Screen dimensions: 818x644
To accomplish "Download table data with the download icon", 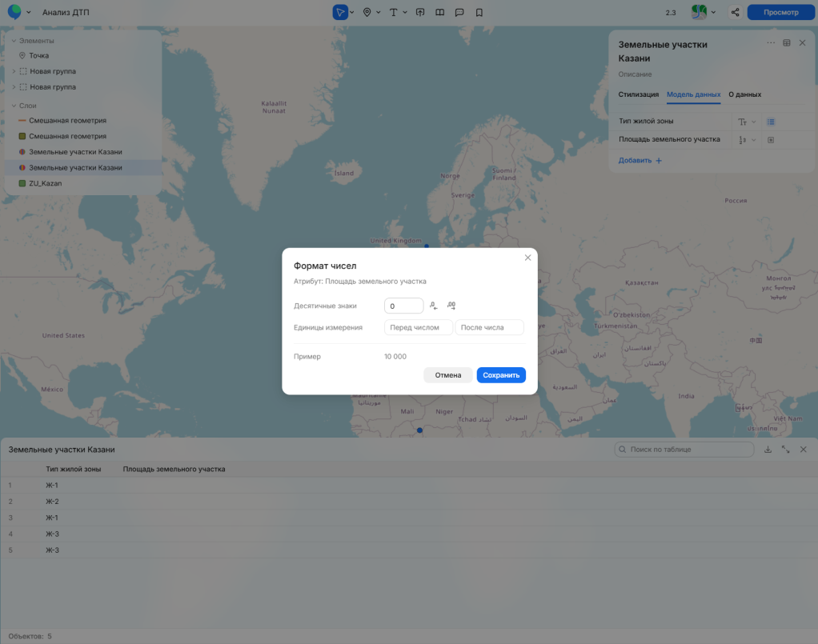I will 768,450.
